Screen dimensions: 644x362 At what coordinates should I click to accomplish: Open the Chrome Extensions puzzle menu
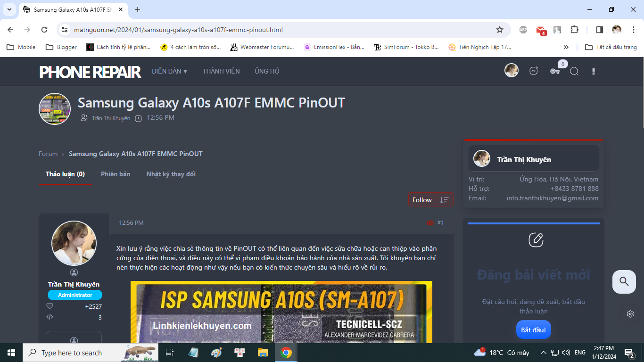pos(574,30)
